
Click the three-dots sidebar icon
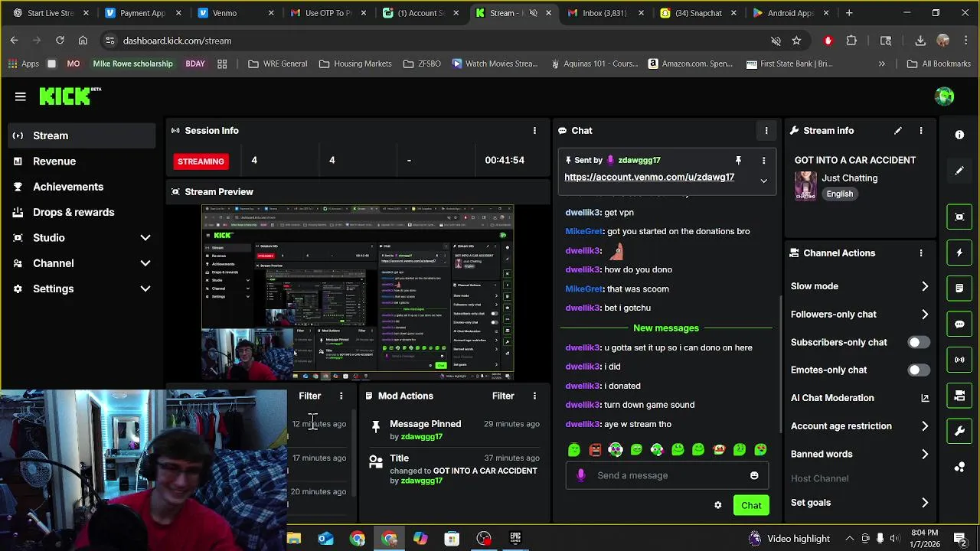click(x=959, y=467)
